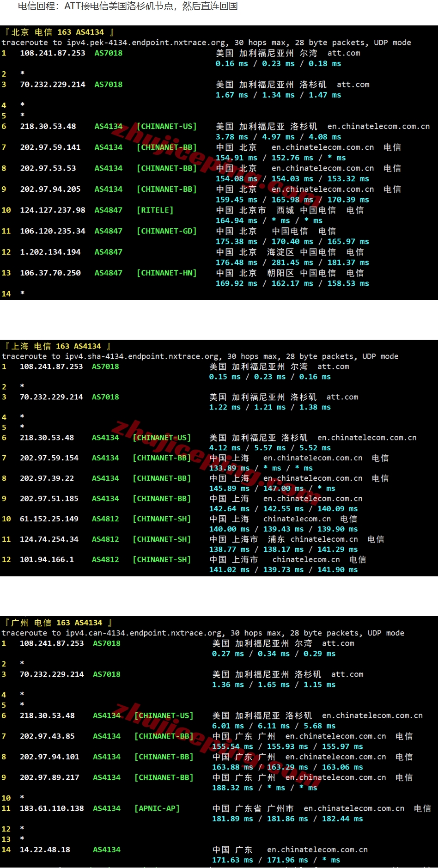Image resolution: width=438 pixels, height=868 pixels.
Task: Select the 281.45 ms latency value
Action: point(292,263)
